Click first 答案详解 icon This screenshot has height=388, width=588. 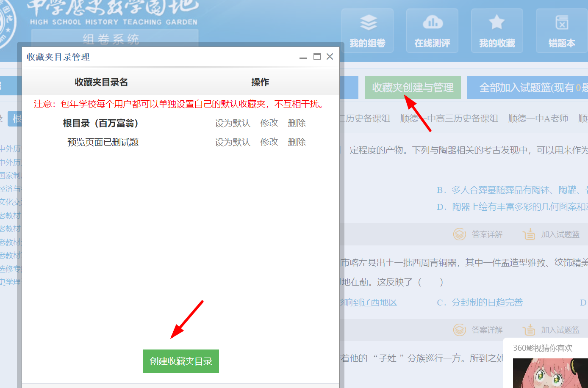460,234
